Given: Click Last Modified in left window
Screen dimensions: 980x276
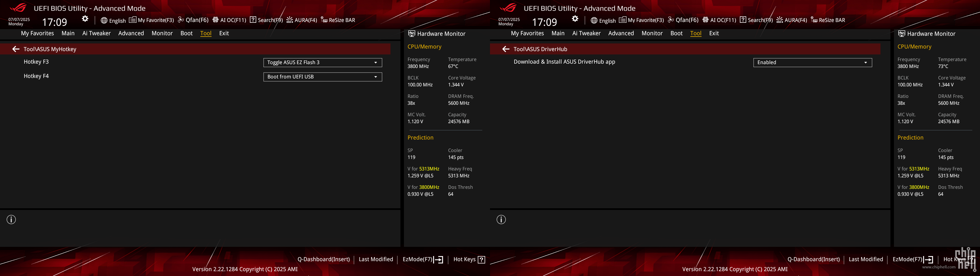Looking at the screenshot, I should 376,259.
